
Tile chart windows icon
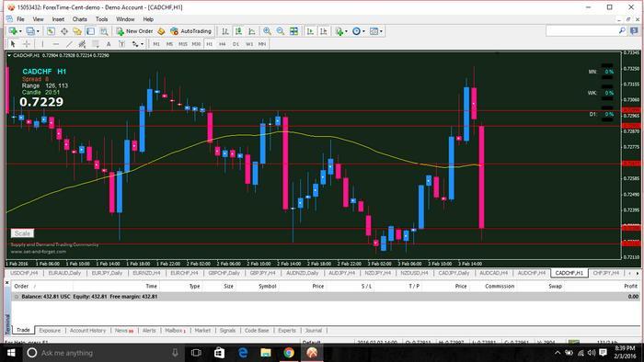[293, 31]
